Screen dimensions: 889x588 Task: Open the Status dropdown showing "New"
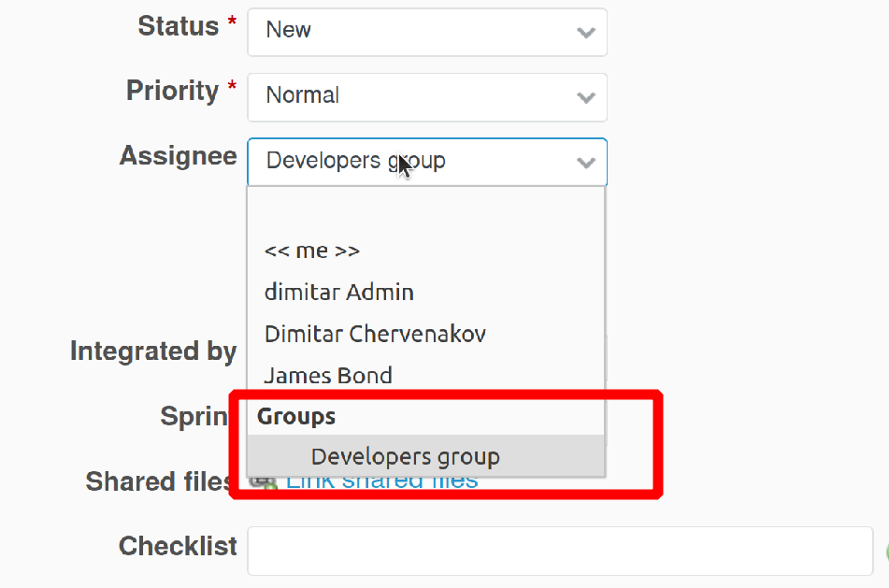click(426, 31)
